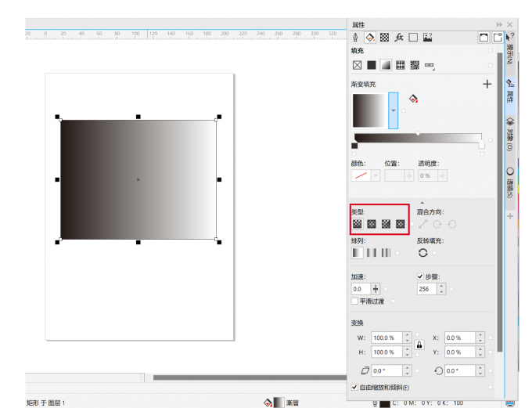Click the W 100.0 % width field
The image size is (532, 408).
[x=386, y=338]
